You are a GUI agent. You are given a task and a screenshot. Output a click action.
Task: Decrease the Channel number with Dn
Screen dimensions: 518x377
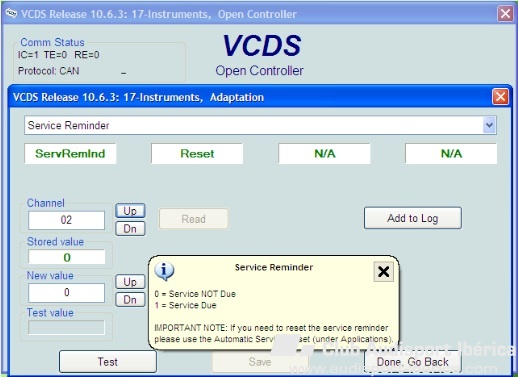coord(130,229)
